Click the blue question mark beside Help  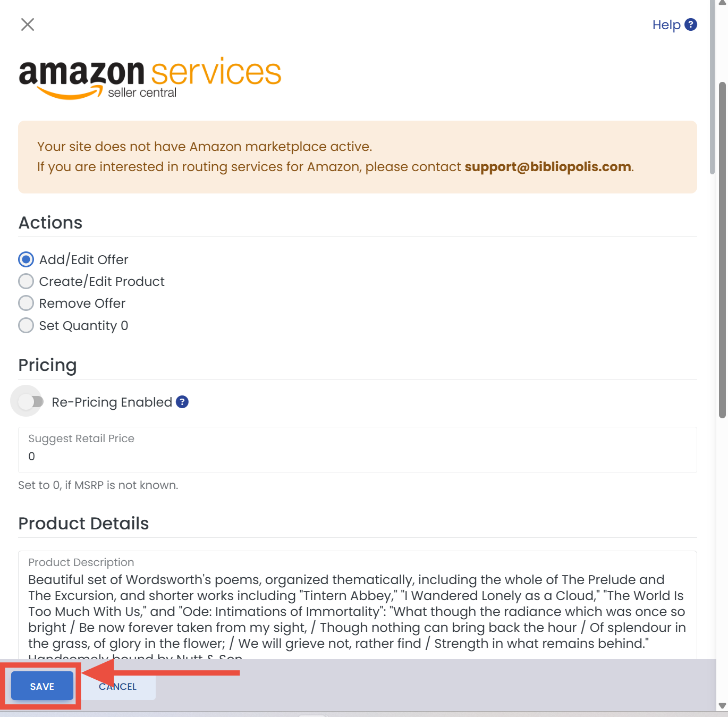point(691,24)
